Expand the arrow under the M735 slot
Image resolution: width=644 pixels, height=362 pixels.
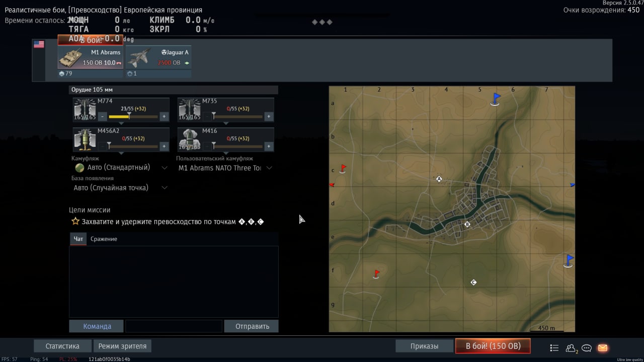225,124
